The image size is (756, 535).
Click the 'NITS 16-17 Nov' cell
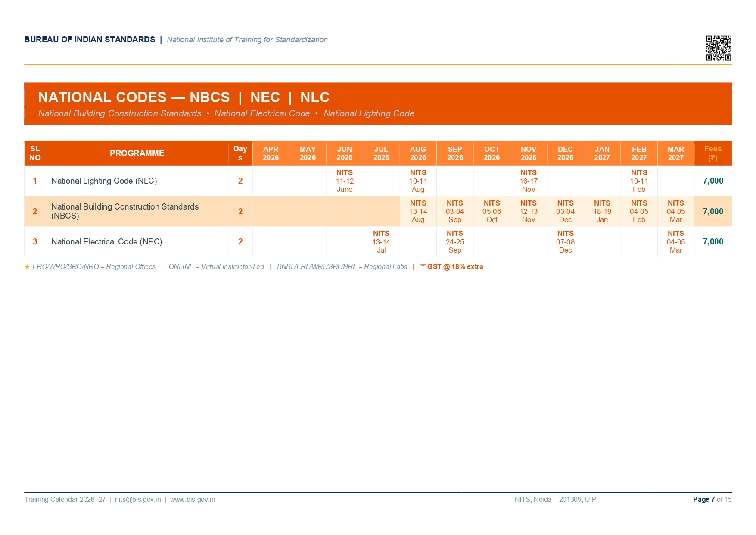(x=529, y=181)
